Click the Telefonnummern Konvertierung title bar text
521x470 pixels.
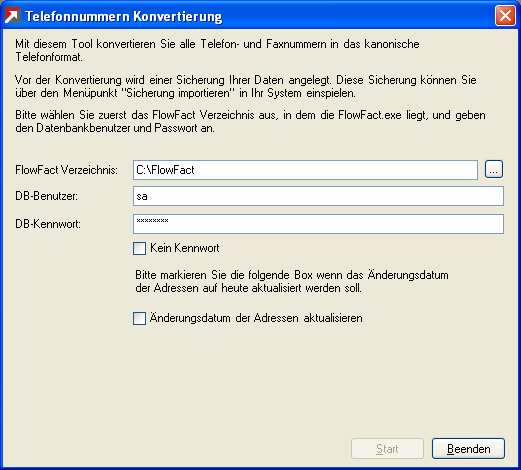click(124, 16)
